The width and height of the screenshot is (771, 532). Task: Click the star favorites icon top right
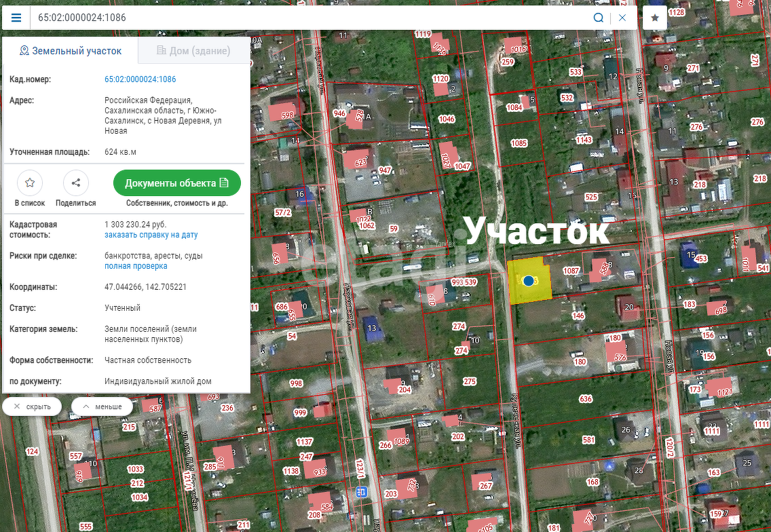coord(654,17)
